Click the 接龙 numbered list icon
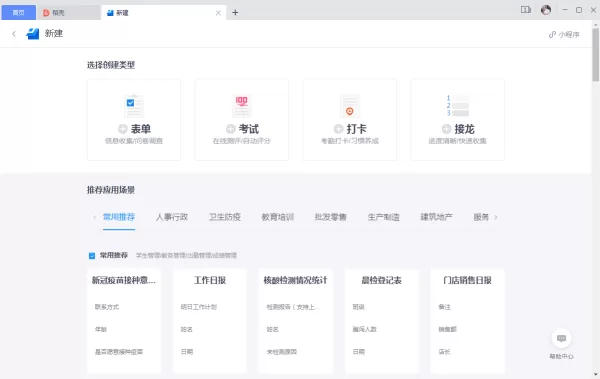Viewport: 600px width, 379px height. pos(458,106)
